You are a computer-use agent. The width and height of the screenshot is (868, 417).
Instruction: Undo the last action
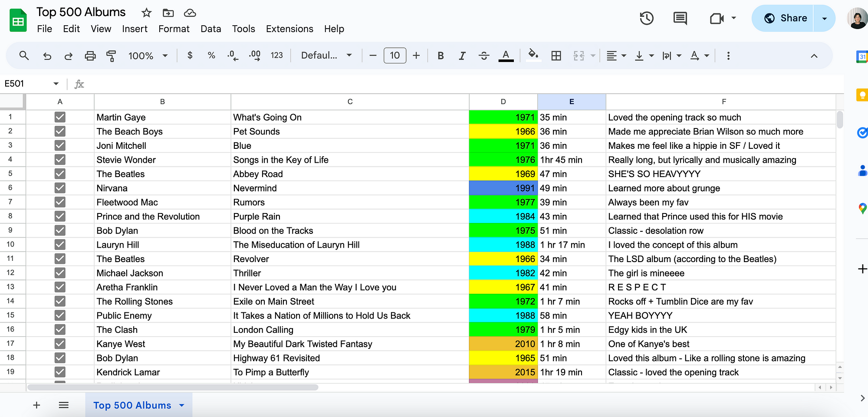tap(47, 56)
